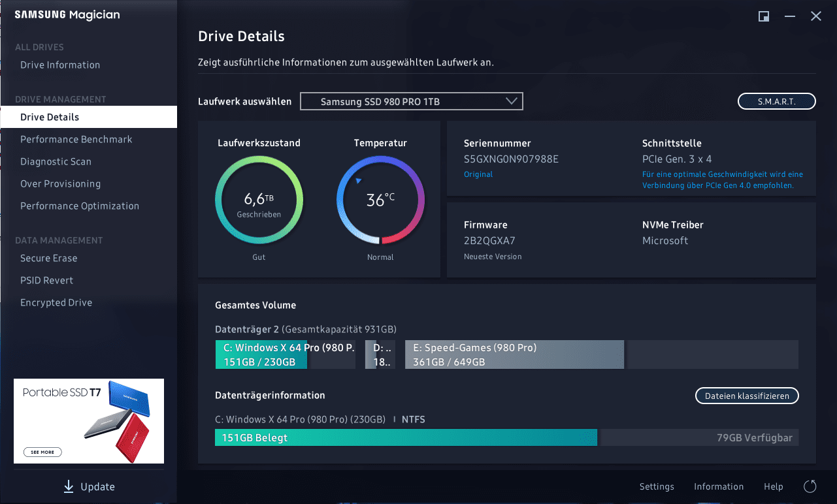Click the refresh icon in bottom bar
837x504 pixels.
pos(810,486)
